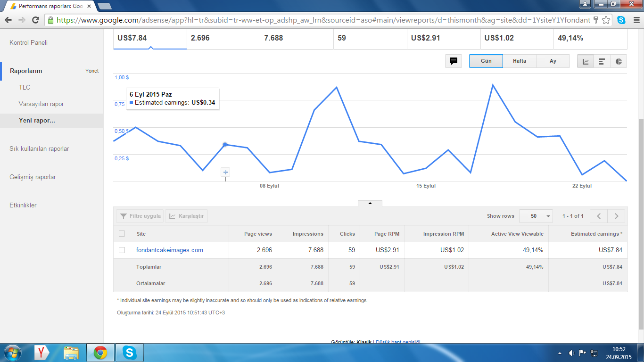Viewport: 644px width, 362px height.
Task: Click the Yönet link beside Raporlarım
Action: tap(92, 71)
